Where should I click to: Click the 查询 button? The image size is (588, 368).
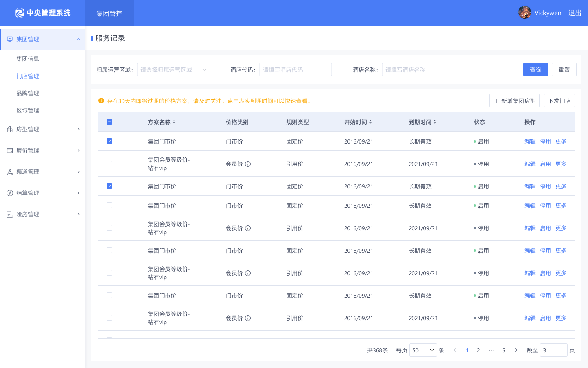pyautogui.click(x=536, y=70)
